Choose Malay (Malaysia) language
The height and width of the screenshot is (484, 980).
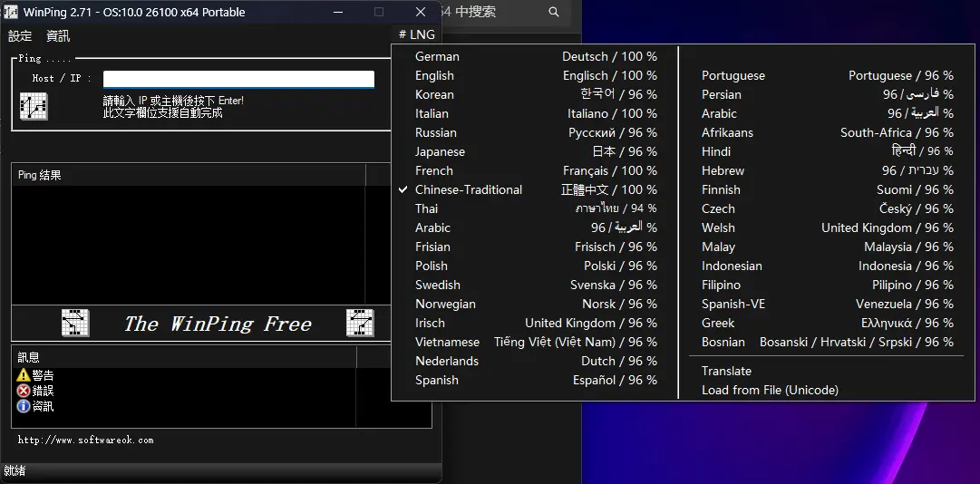pyautogui.click(x=826, y=247)
